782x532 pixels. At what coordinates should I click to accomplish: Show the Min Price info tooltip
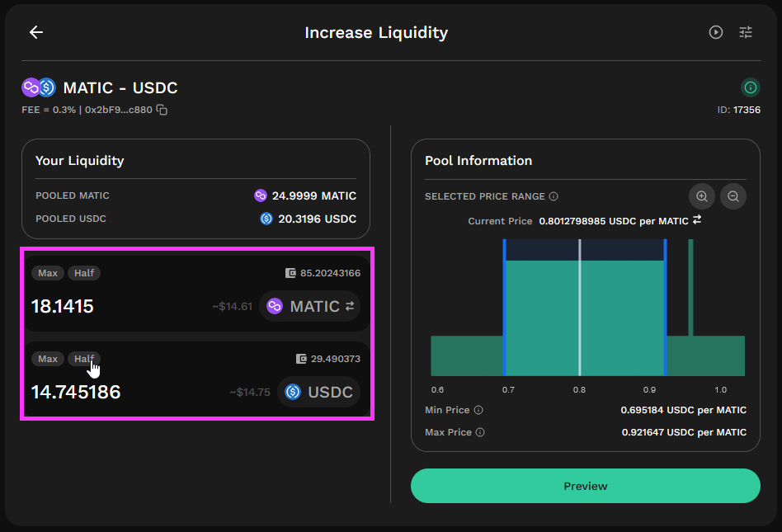478,410
